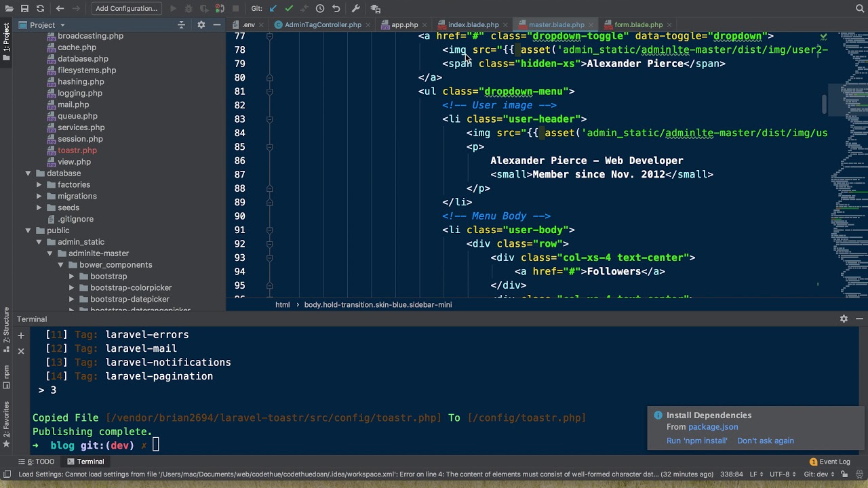Navigate back with the left arrow
This screenshot has width=868, height=488.
(x=60, y=9)
